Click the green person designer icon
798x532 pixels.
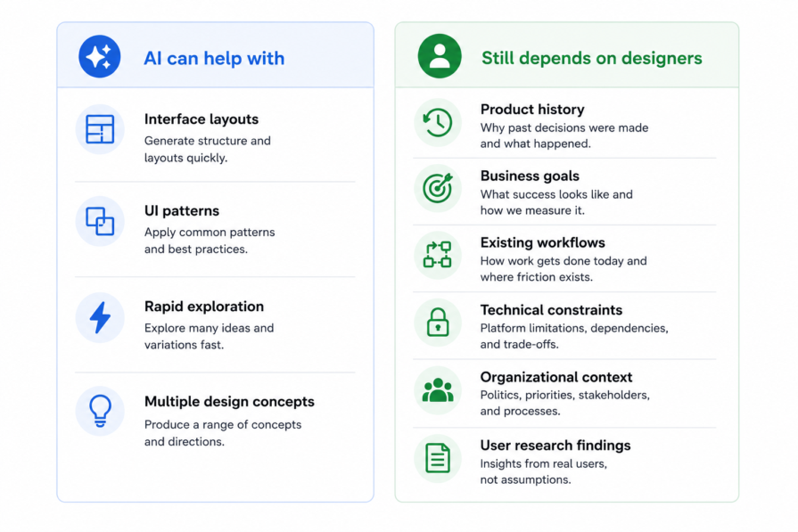pos(440,56)
